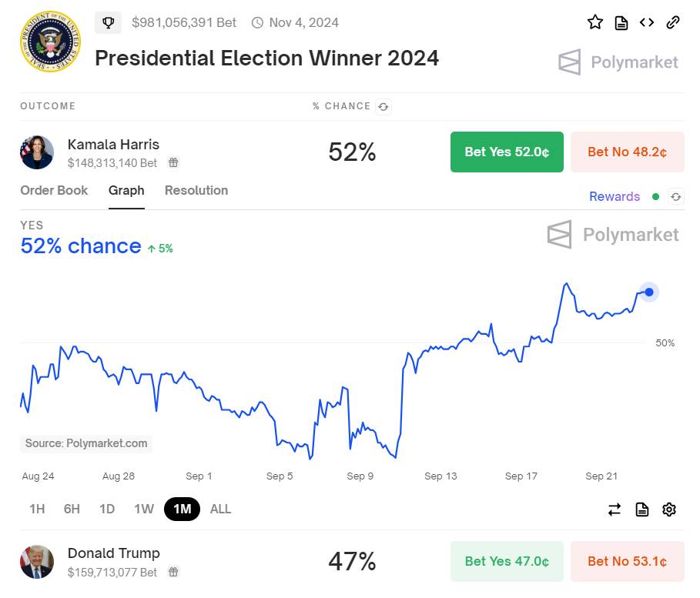Open the embed code icon
The height and width of the screenshot is (598, 700).
point(647,22)
